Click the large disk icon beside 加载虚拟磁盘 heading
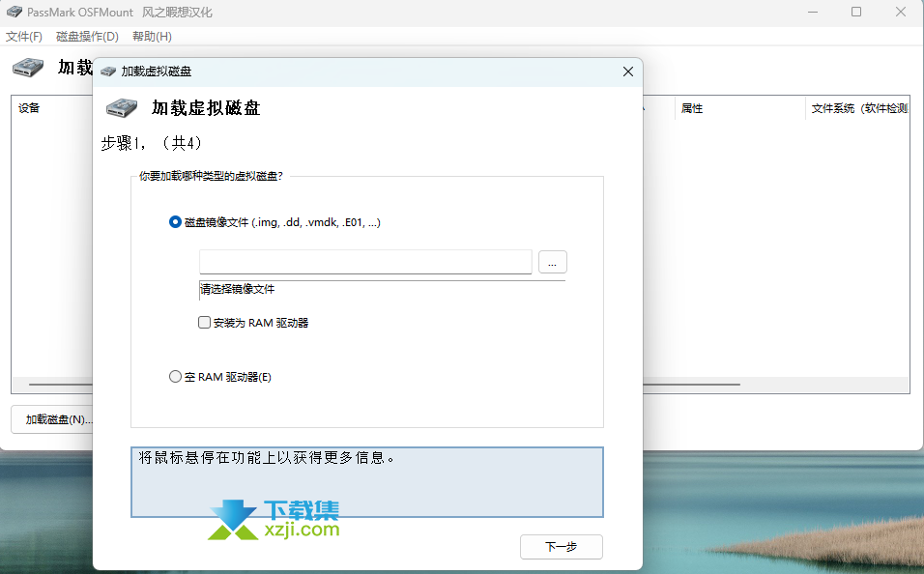The height and width of the screenshot is (574, 924). coord(122,108)
